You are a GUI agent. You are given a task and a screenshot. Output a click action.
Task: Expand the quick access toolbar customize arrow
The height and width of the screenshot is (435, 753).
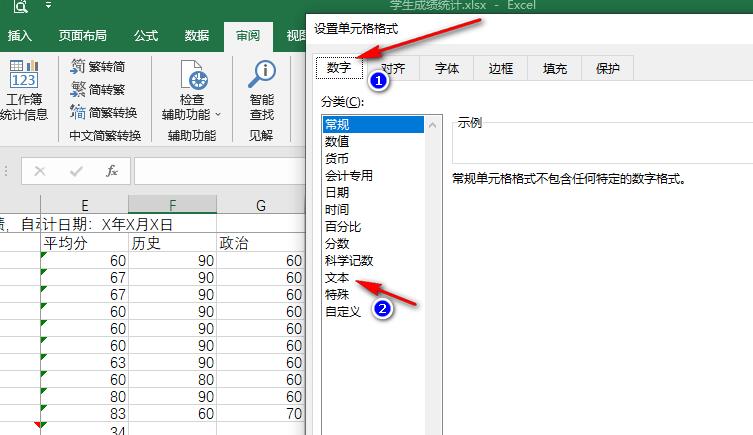[x=48, y=5]
